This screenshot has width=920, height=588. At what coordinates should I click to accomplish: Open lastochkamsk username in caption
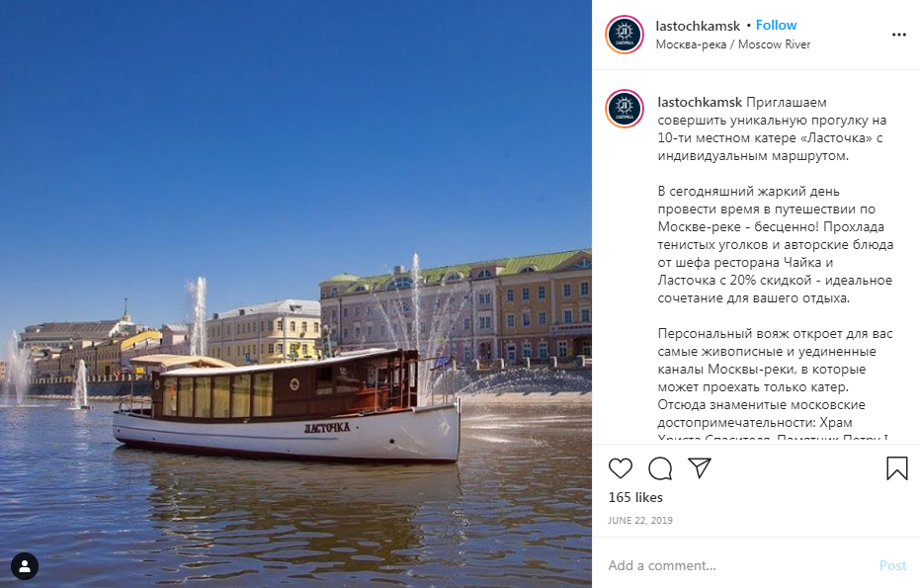pyautogui.click(x=700, y=102)
